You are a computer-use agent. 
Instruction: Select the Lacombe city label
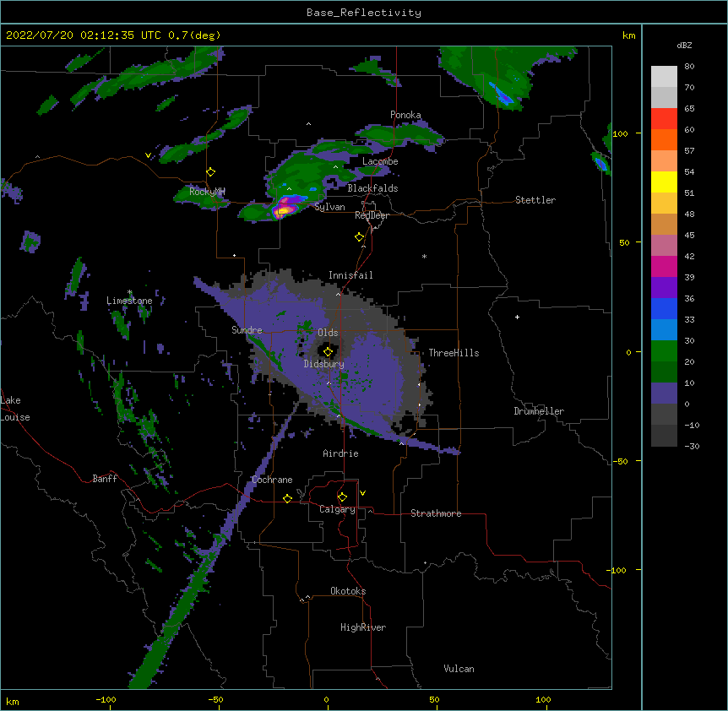point(380,161)
